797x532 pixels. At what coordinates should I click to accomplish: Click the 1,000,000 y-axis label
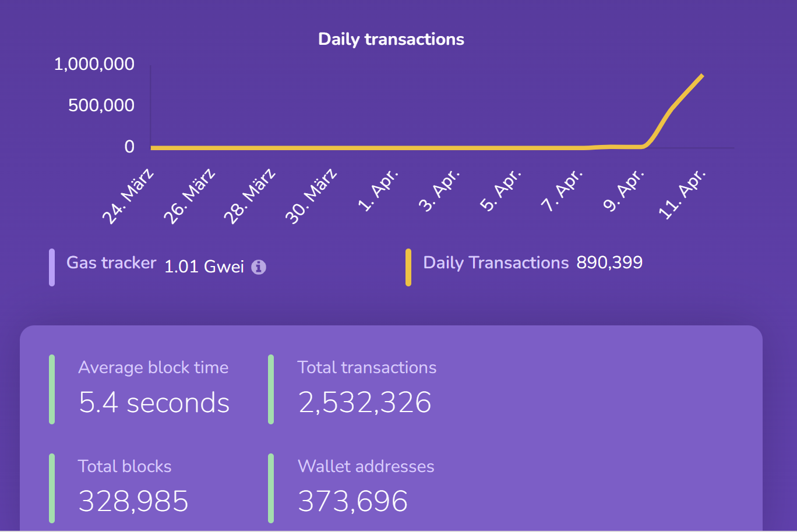point(94,64)
